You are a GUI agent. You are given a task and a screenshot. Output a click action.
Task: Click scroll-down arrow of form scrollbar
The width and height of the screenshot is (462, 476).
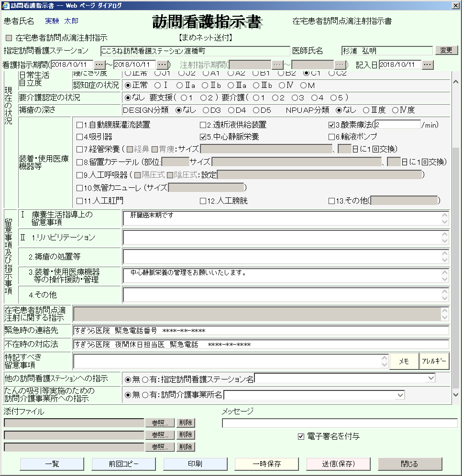456,395
